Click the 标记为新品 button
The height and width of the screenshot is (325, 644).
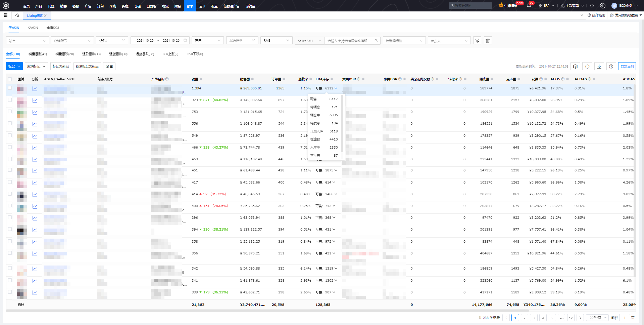click(61, 67)
